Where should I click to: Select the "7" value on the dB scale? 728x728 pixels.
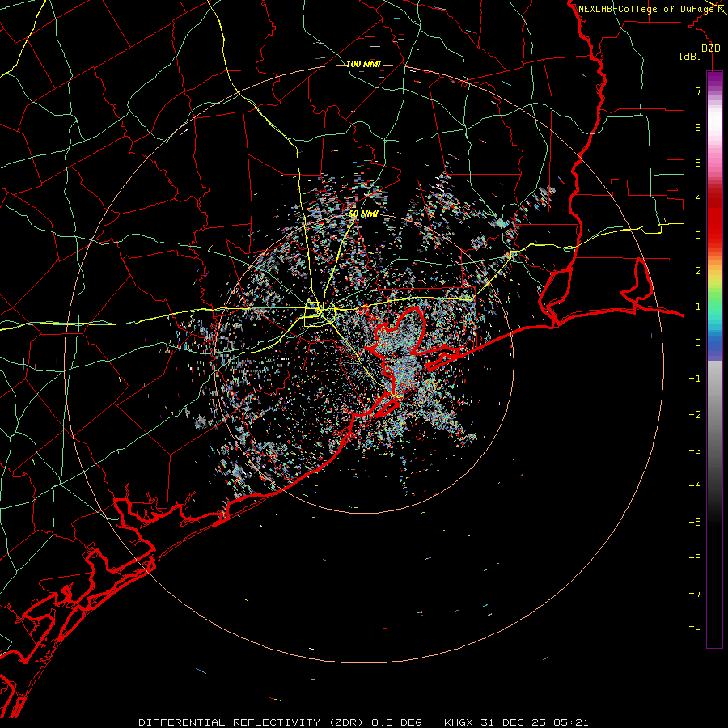(698, 91)
